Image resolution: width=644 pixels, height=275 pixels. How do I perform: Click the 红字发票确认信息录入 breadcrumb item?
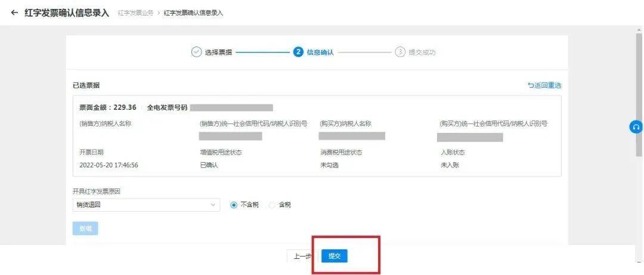[x=193, y=13]
